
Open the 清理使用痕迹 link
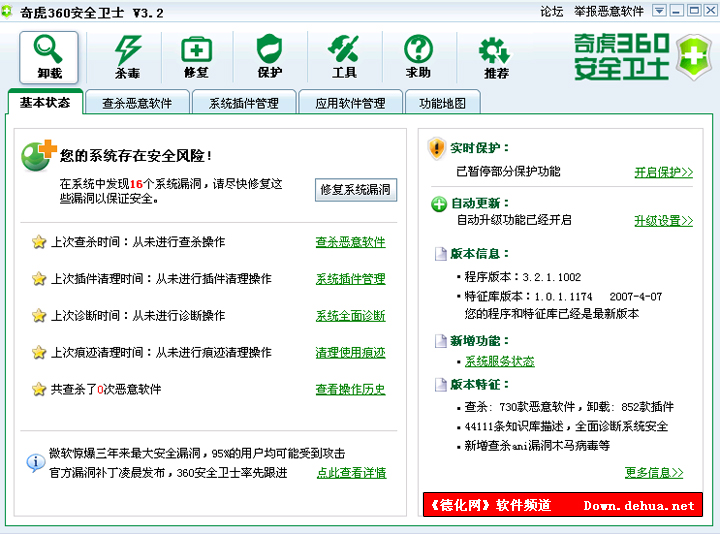click(350, 353)
